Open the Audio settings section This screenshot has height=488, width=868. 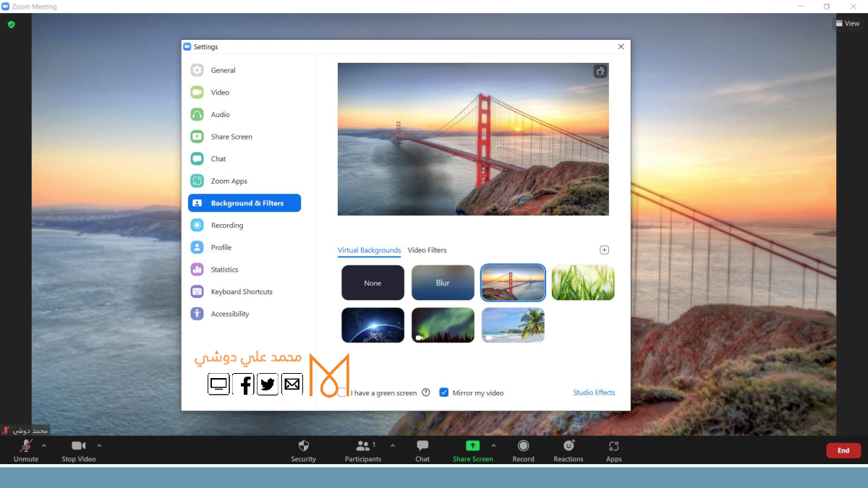click(220, 115)
